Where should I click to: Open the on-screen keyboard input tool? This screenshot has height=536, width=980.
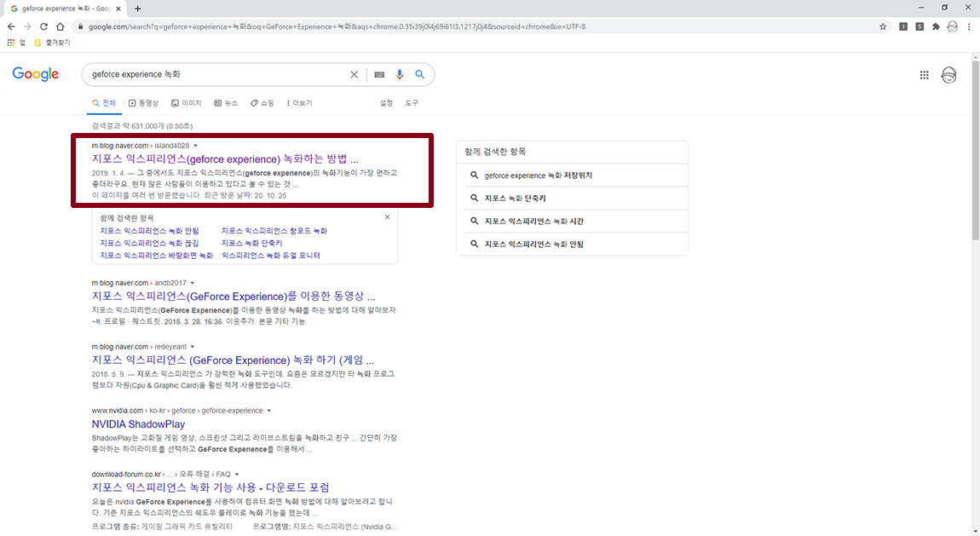[x=379, y=74]
